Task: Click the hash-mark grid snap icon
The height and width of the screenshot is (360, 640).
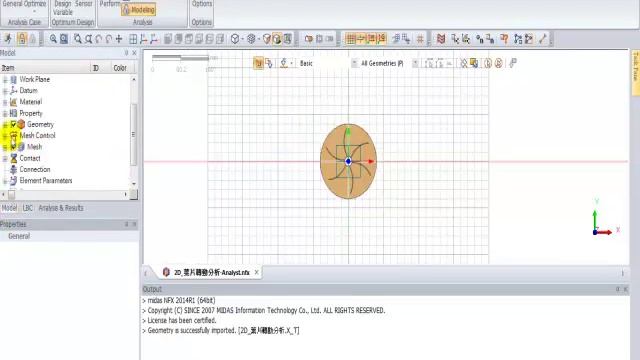Action: pos(420,39)
